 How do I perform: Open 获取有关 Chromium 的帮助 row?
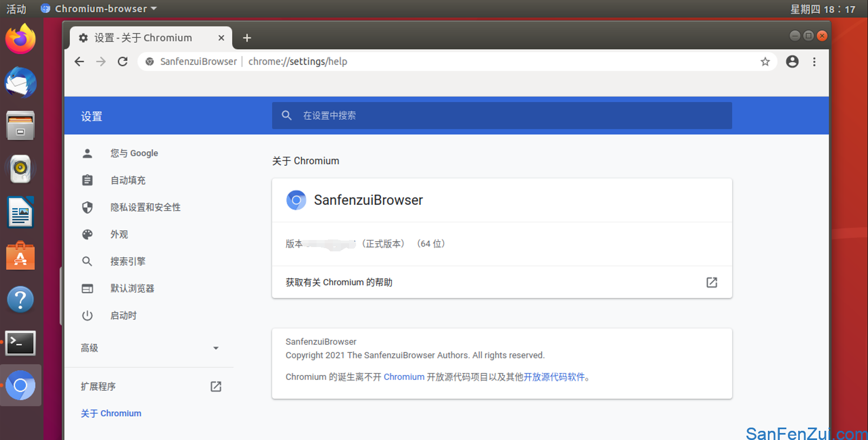(502, 282)
